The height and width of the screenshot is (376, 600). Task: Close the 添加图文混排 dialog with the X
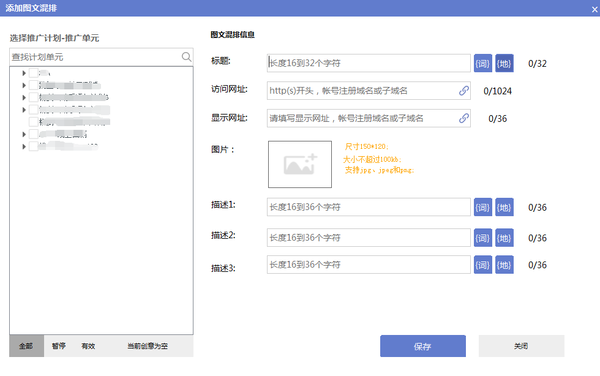click(x=594, y=9)
